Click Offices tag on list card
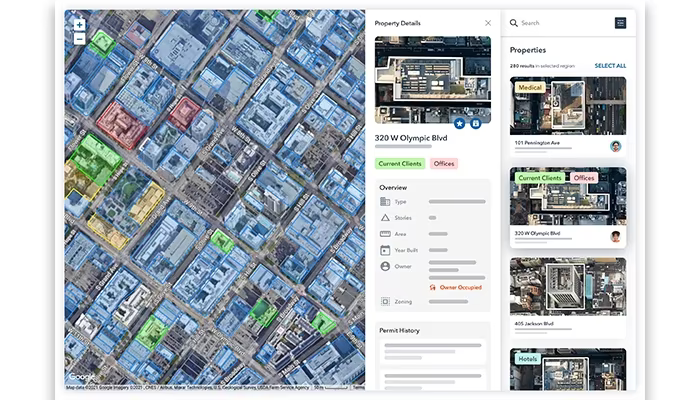 [584, 178]
